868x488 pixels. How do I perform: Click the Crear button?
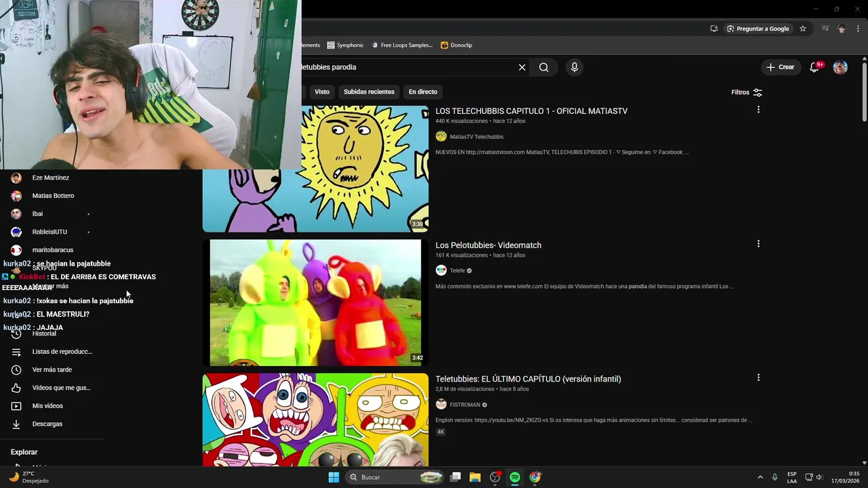pos(781,67)
